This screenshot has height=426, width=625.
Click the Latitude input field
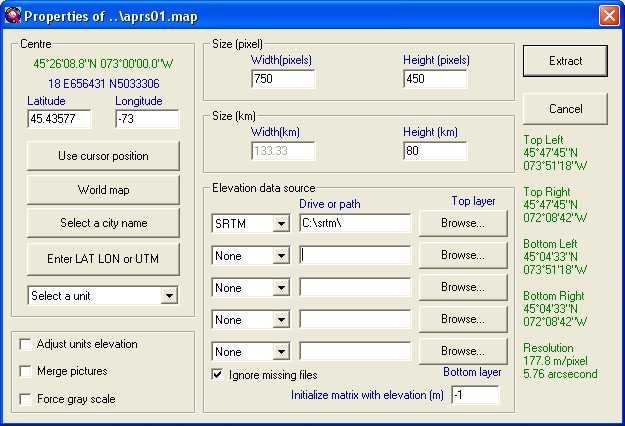pyautogui.click(x=59, y=119)
